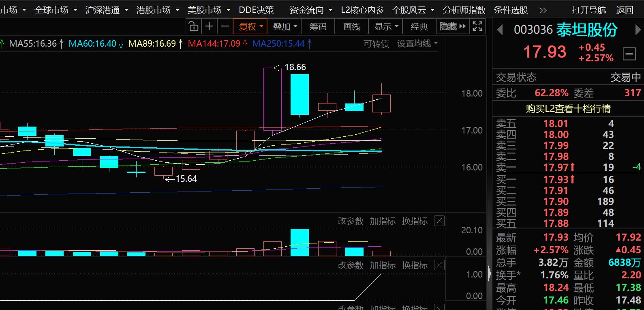Select 买五 price 17.88 row
Screen dimensions: 644x310
(567, 223)
